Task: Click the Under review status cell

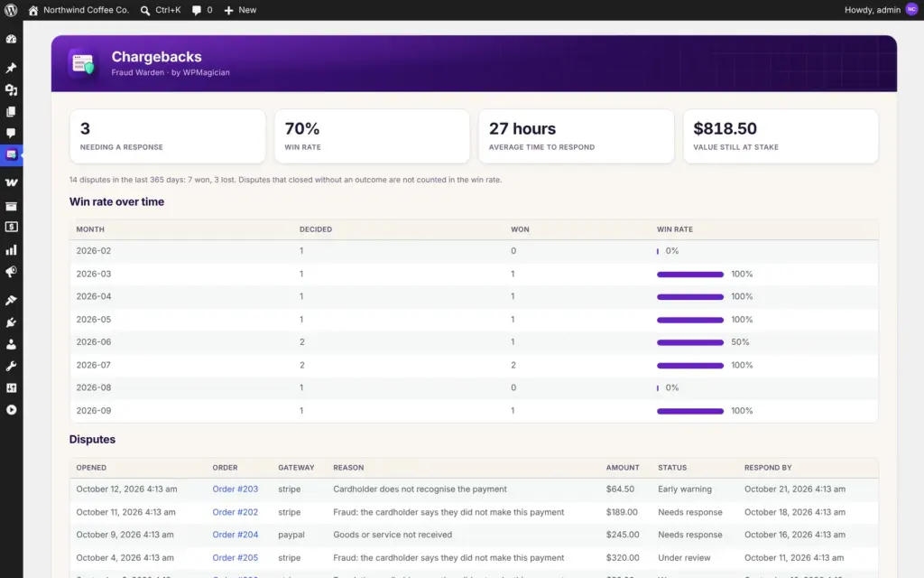Action: [x=684, y=557]
